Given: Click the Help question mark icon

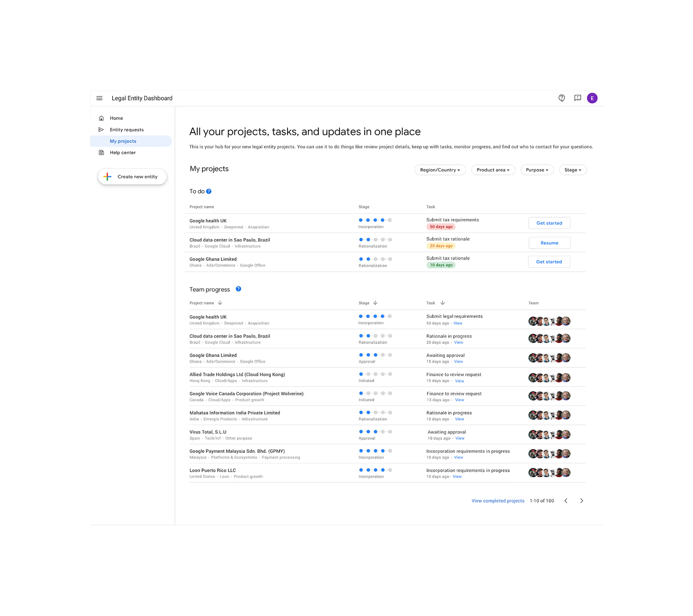Looking at the screenshot, I should (x=562, y=98).
